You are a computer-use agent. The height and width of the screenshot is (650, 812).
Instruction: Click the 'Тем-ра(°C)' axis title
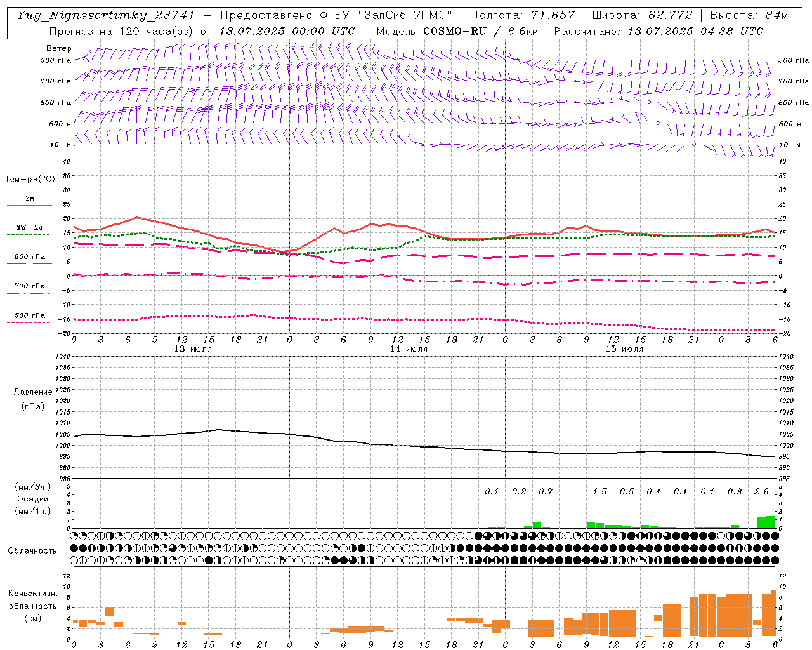coord(30,180)
